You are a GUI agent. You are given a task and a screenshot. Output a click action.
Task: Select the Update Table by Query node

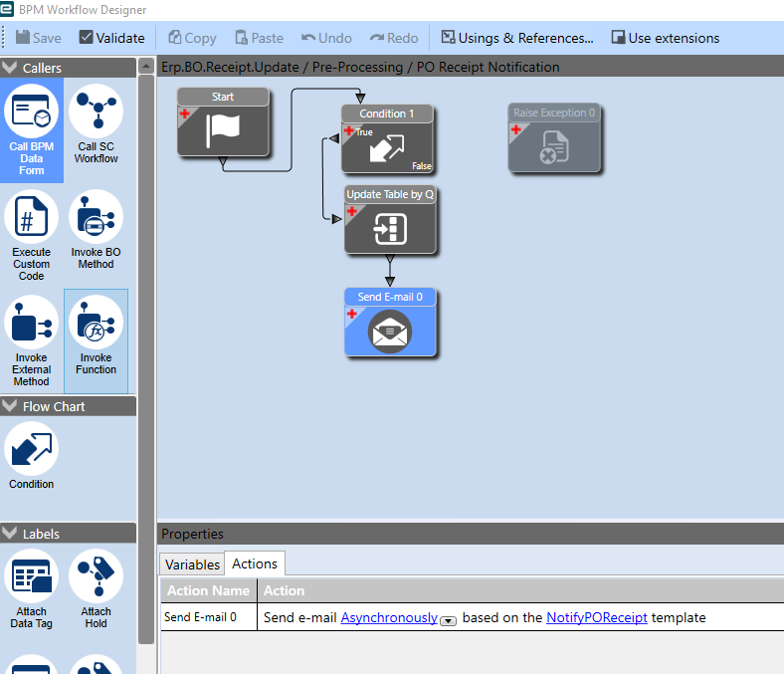[x=390, y=219]
